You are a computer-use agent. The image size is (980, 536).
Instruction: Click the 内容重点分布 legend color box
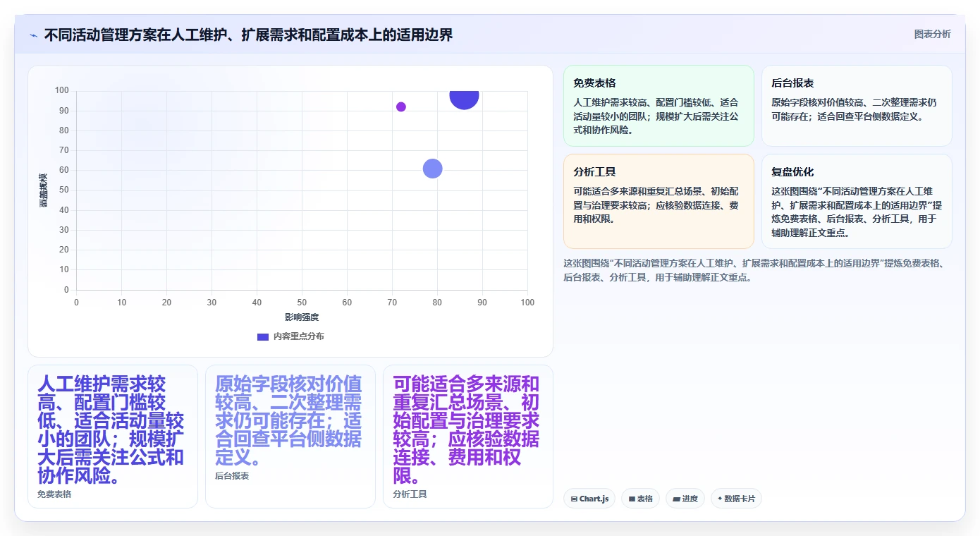pos(263,336)
